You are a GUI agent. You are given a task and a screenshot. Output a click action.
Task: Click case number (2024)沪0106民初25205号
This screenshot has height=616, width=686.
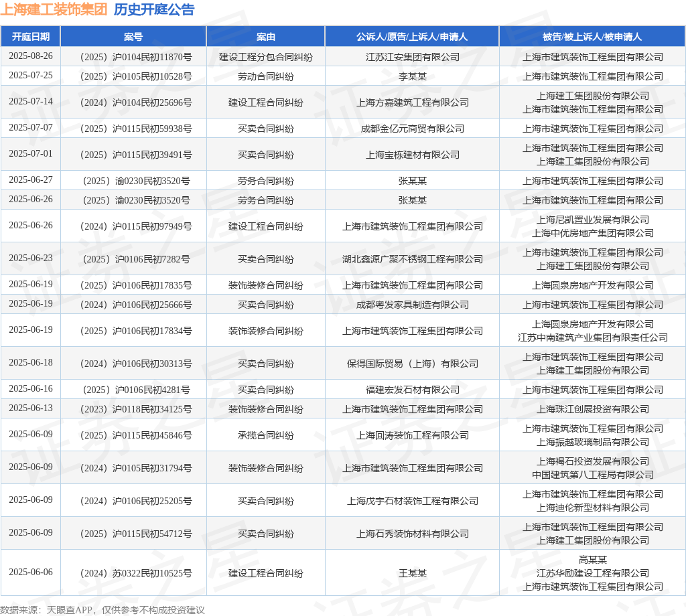[x=136, y=501]
